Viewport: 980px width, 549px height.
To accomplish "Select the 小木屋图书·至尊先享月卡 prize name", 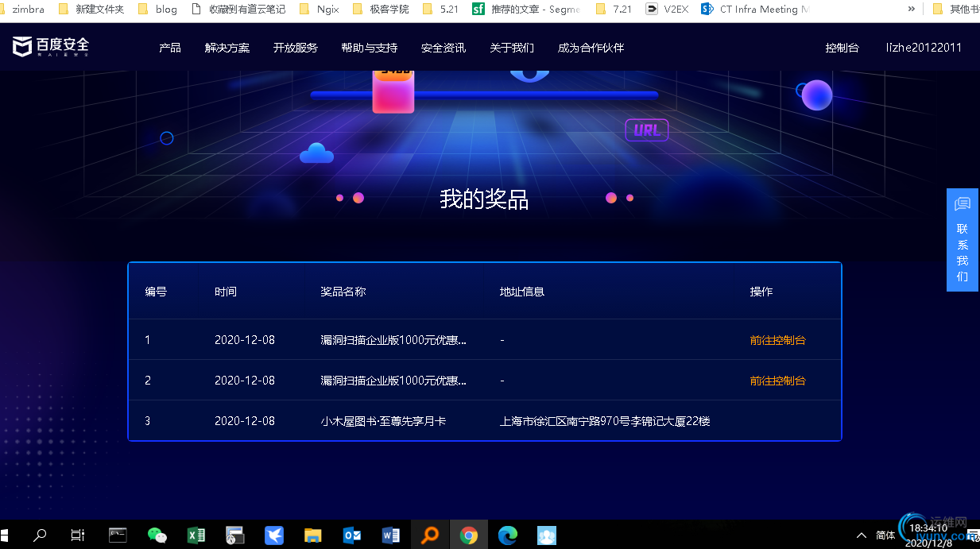I will coord(383,421).
